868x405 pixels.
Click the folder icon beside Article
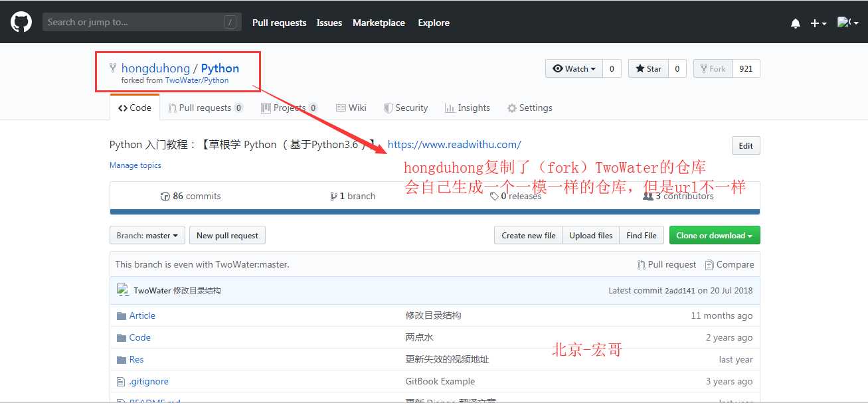click(x=121, y=315)
